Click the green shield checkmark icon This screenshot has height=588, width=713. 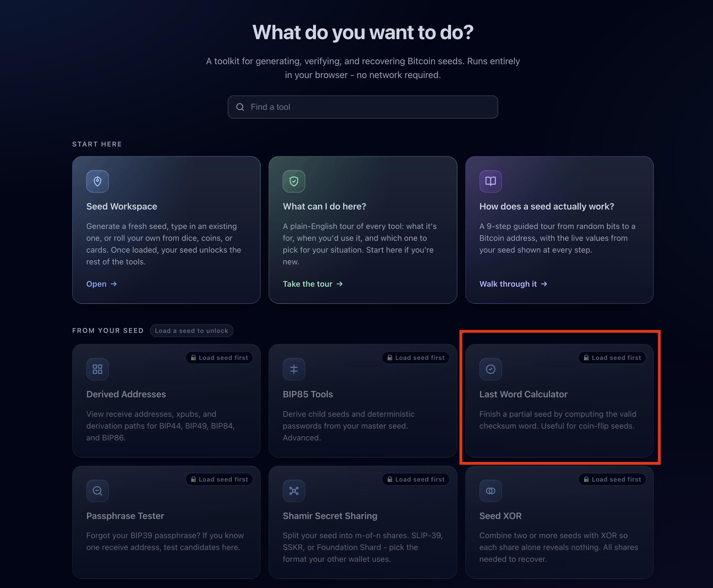294,181
